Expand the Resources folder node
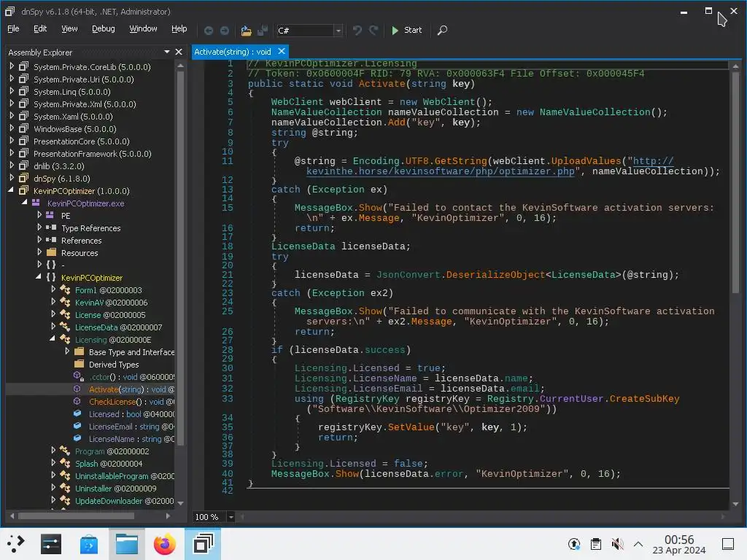 pos(39,252)
